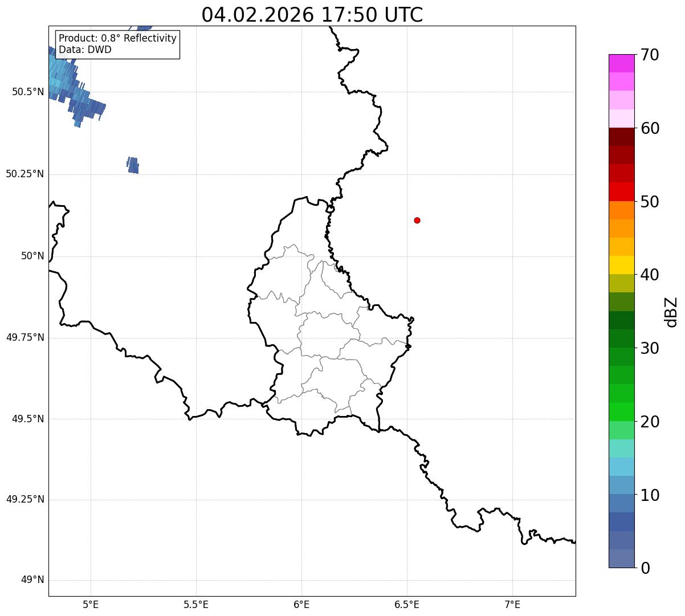Click the 49.75°N latitude label
Image resolution: width=685 pixels, height=616 pixels.
[25, 337]
